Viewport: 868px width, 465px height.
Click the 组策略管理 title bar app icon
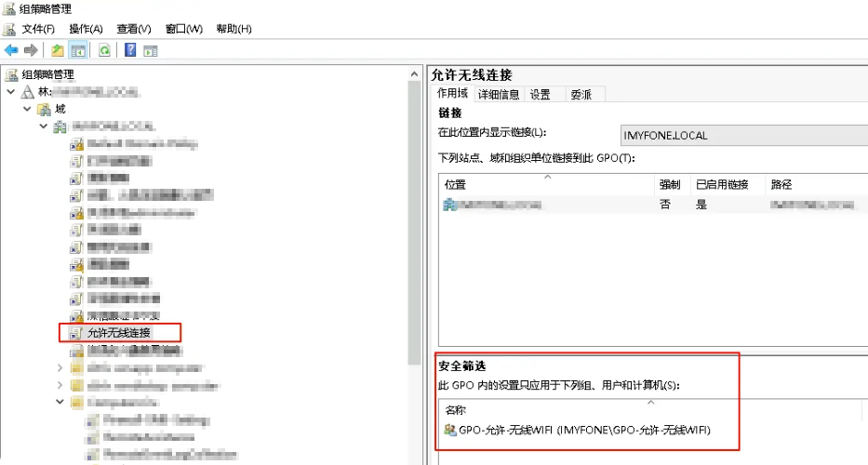[9, 9]
